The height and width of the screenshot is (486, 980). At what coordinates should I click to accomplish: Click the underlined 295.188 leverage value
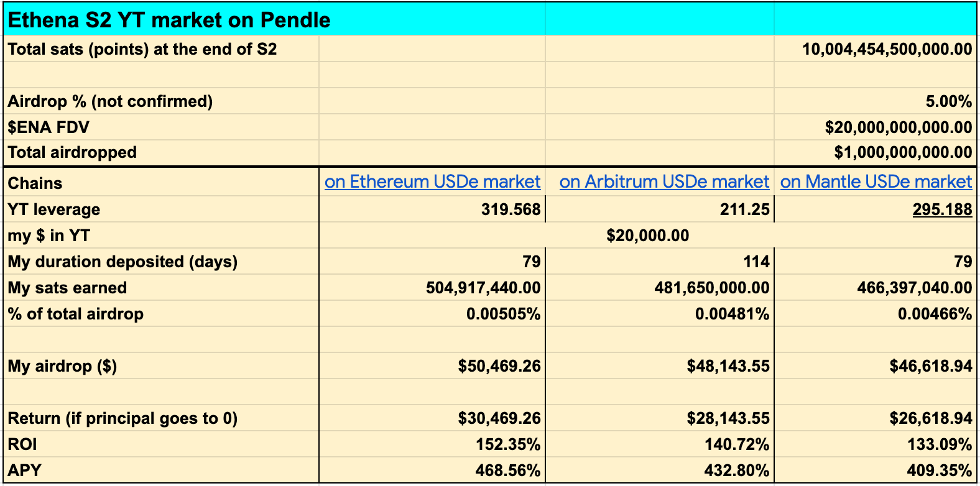point(942,209)
